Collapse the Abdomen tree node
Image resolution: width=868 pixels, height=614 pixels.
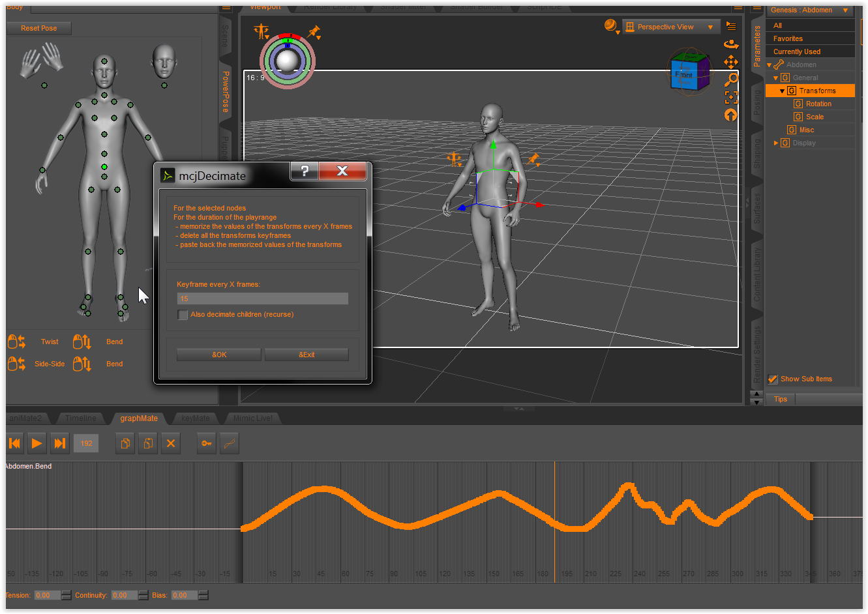pyautogui.click(x=770, y=65)
